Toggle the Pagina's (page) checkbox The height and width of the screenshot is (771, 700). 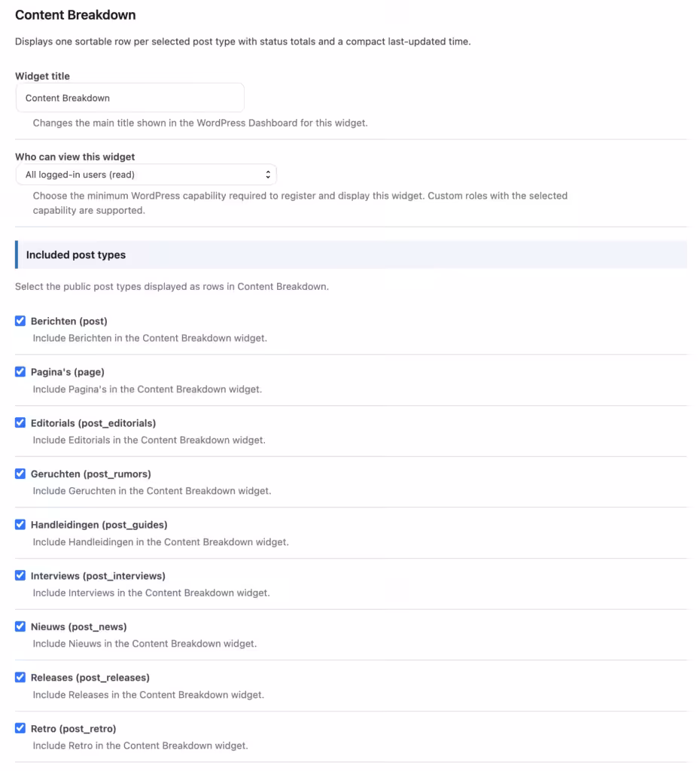pyautogui.click(x=20, y=372)
